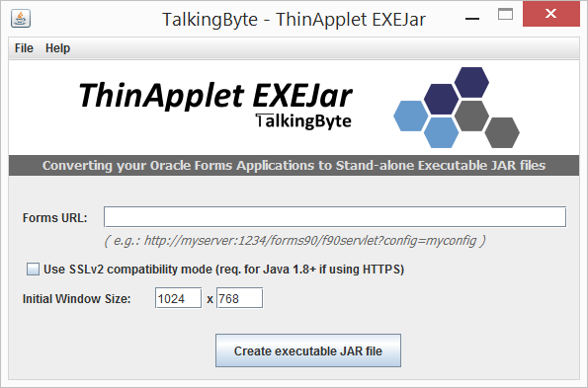Close the ThinApplet EXEJar window

pos(550,14)
